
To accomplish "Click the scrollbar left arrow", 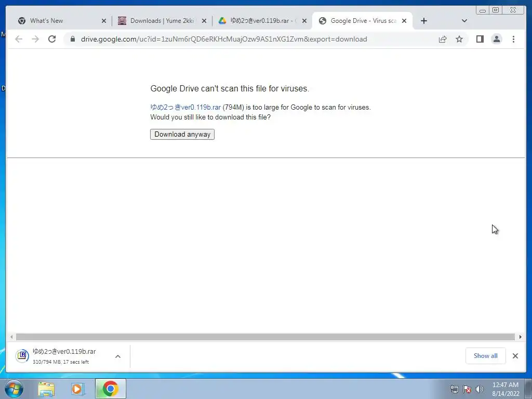I will 11,337.
